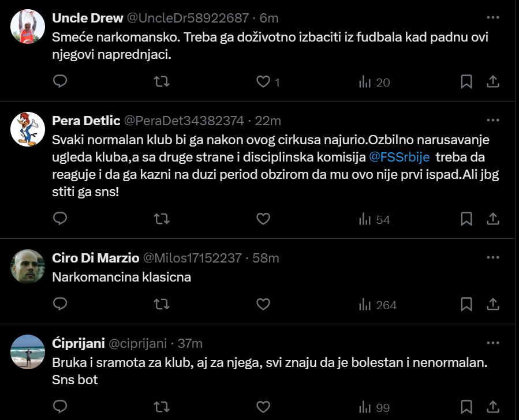Reply to Uncle Drew's tweet
Viewport: 519px width, 420px height.
(60, 82)
